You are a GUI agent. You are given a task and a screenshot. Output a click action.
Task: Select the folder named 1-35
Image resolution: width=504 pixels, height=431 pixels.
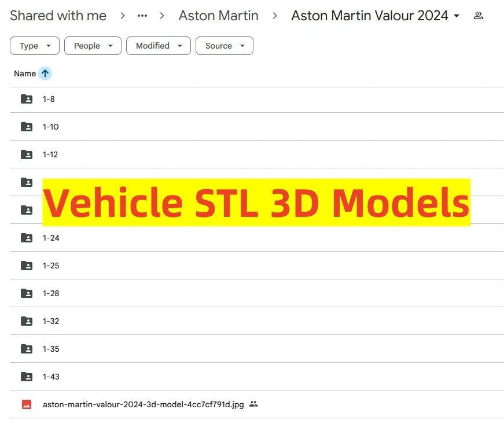(257, 349)
